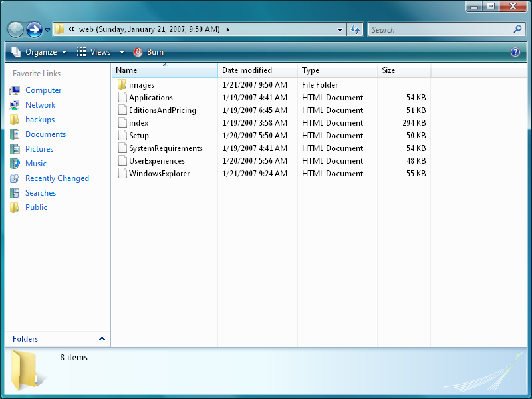Select the SystemRequirements file name
532x399 pixels.
pos(166,148)
